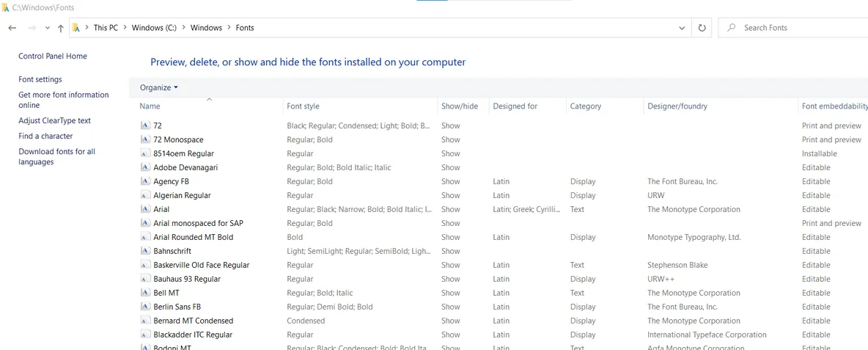Expand the address bar history dropdown
Screen dimensions: 868x350
(682, 28)
